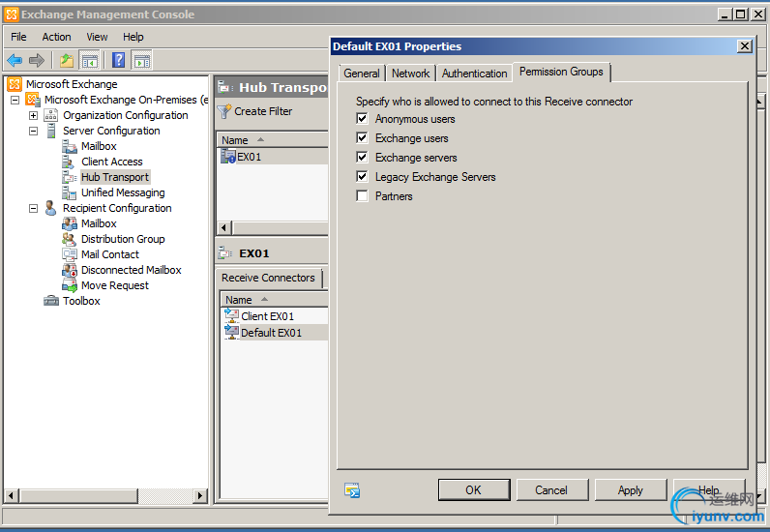Click console tree scrollbar left arrow
The image size is (770, 532).
coord(12,495)
